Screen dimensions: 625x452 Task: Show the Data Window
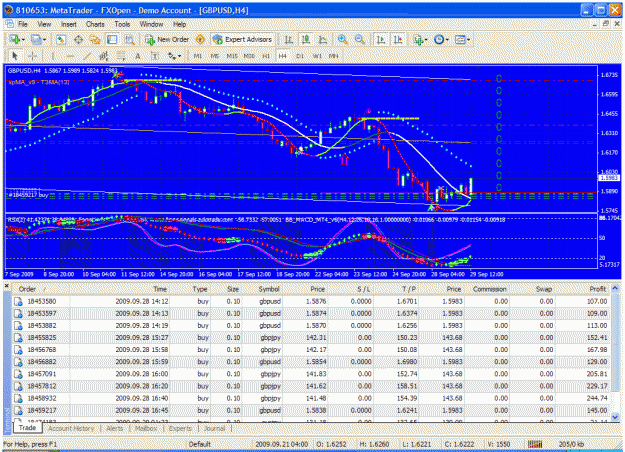click(x=78, y=39)
